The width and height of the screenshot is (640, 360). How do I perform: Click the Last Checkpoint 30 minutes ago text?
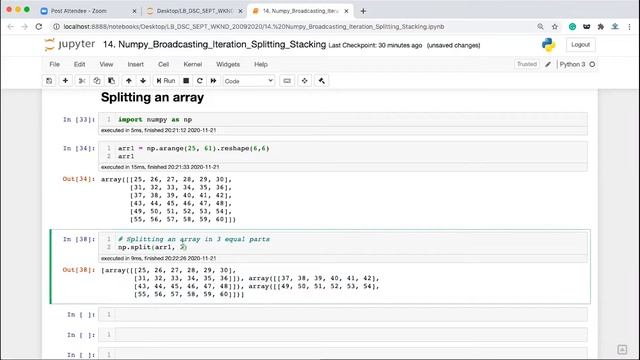coord(375,45)
